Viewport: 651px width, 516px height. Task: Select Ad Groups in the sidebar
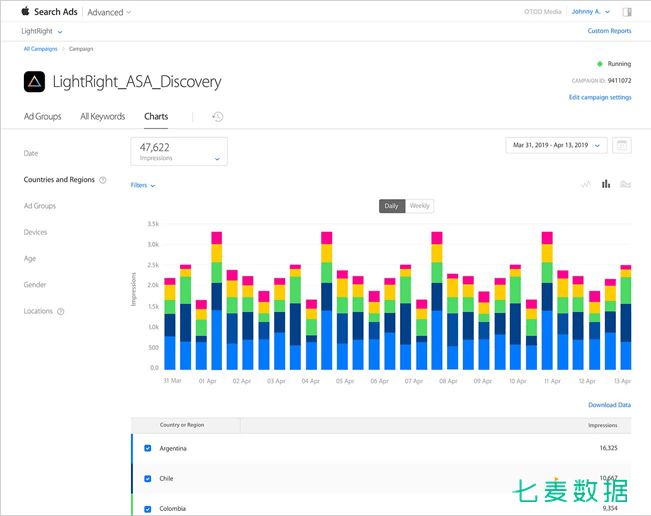tap(40, 206)
